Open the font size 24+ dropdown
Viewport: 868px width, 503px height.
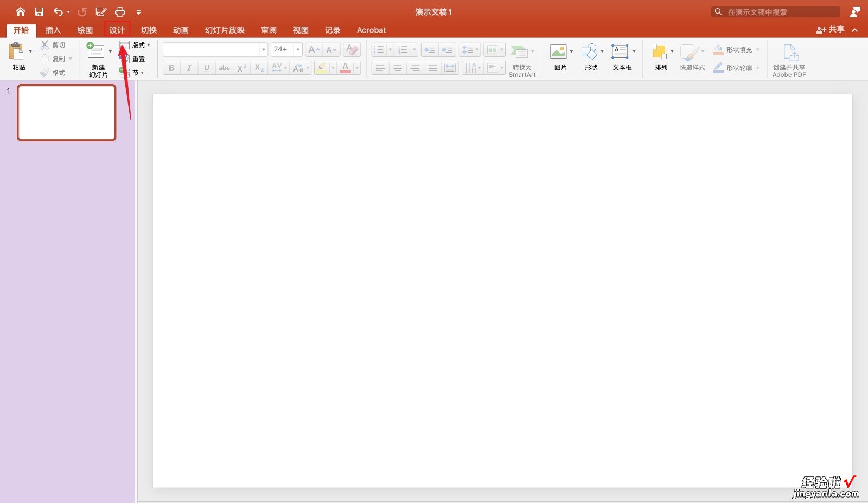(298, 50)
